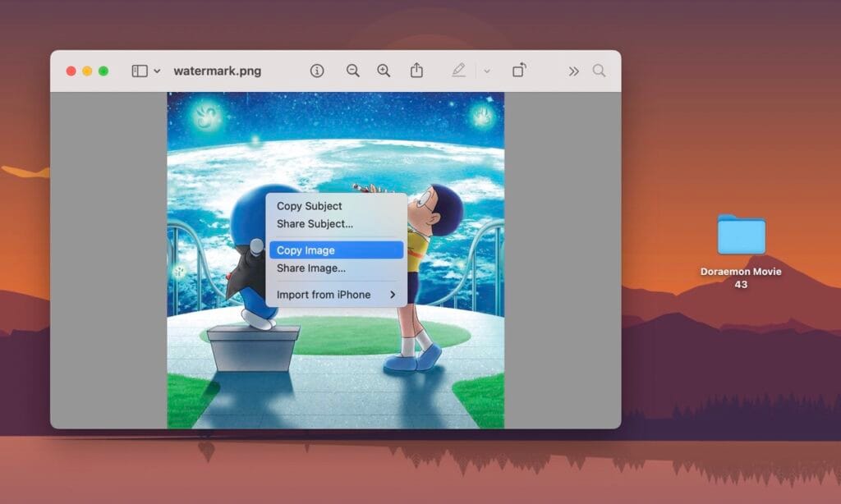Expand the Markup options chevron
Screen dimensions: 841x504
click(486, 71)
